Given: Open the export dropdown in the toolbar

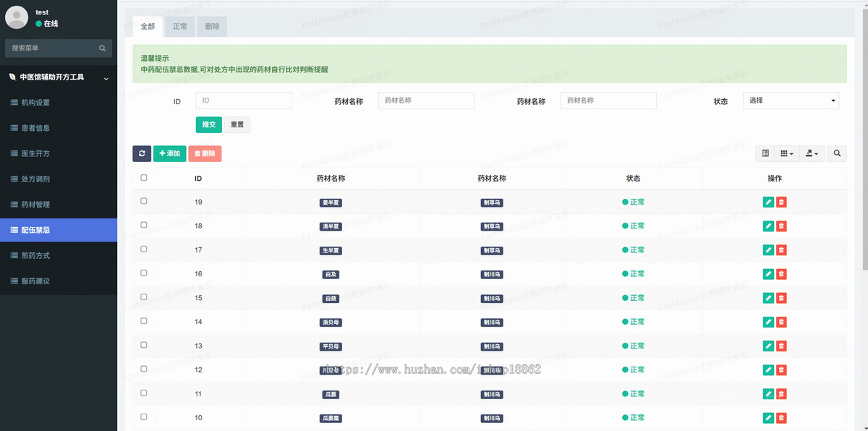Looking at the screenshot, I should click(x=812, y=153).
